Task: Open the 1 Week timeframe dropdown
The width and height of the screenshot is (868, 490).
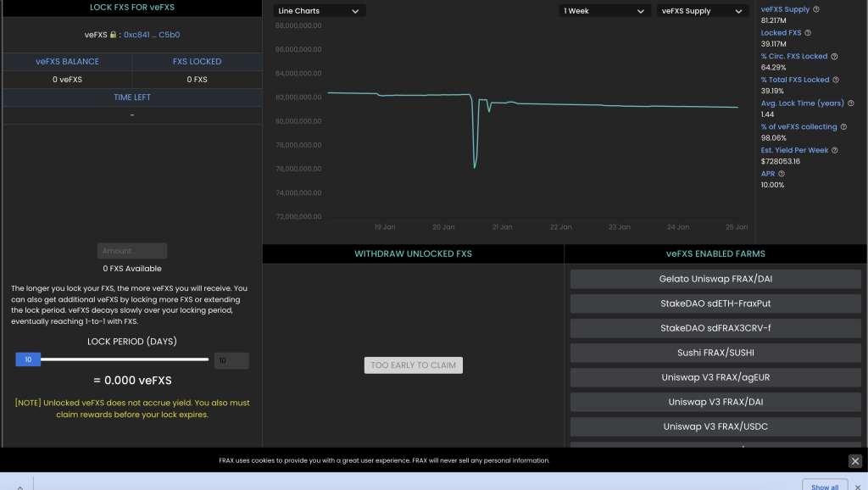Action: [x=604, y=11]
